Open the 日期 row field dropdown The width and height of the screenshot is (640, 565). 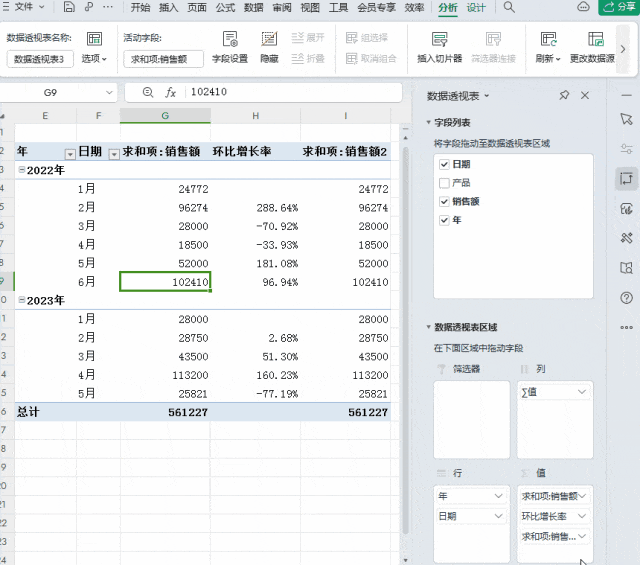498,516
